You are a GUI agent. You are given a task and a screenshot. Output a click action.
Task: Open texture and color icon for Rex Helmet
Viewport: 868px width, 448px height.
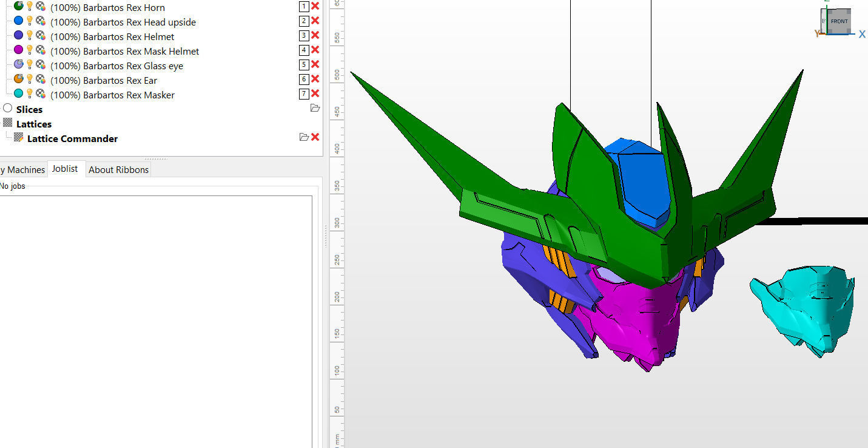pos(41,35)
